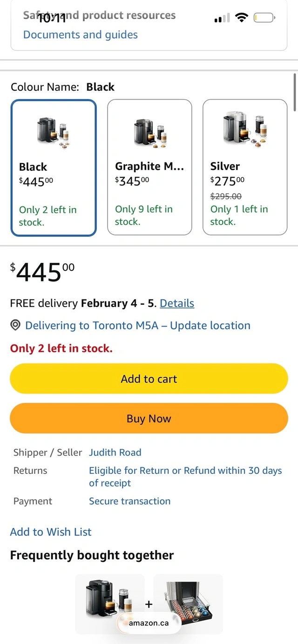This screenshot has height=644, width=298.
Task: Select the Black colour option
Action: click(54, 168)
